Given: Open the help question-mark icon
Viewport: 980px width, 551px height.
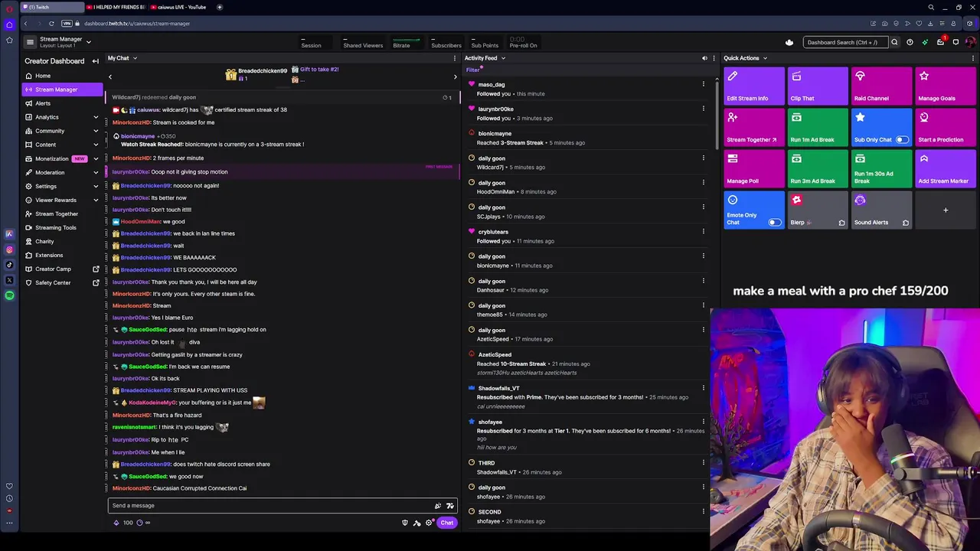Looking at the screenshot, I should 910,42.
